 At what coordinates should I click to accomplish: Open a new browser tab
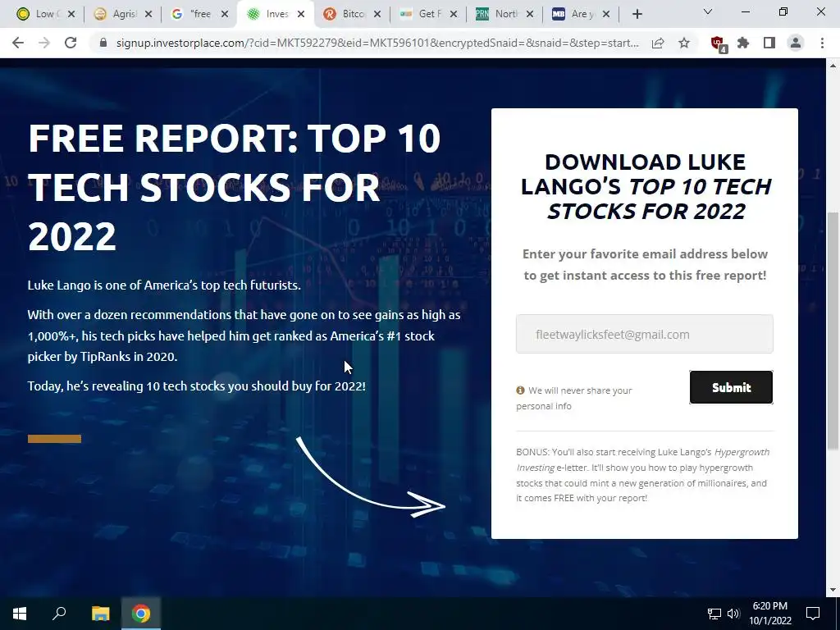(637, 15)
